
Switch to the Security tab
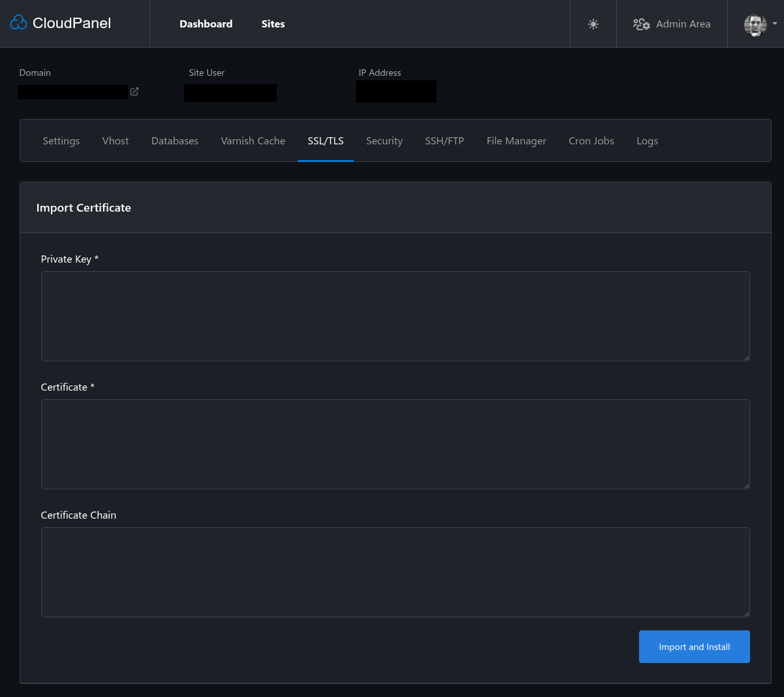[x=384, y=140]
